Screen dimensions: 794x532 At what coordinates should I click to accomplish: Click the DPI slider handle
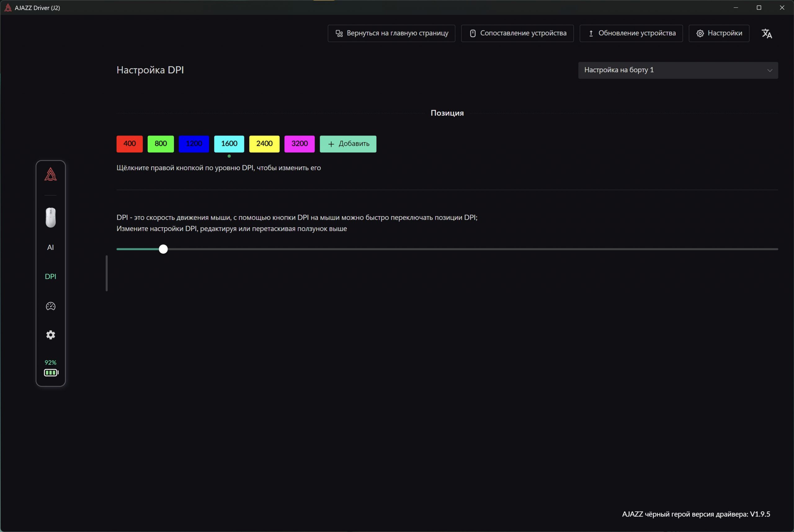(163, 249)
